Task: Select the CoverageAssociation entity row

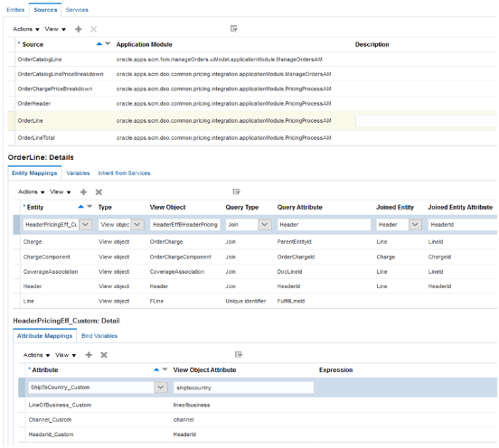Action: coord(255,272)
